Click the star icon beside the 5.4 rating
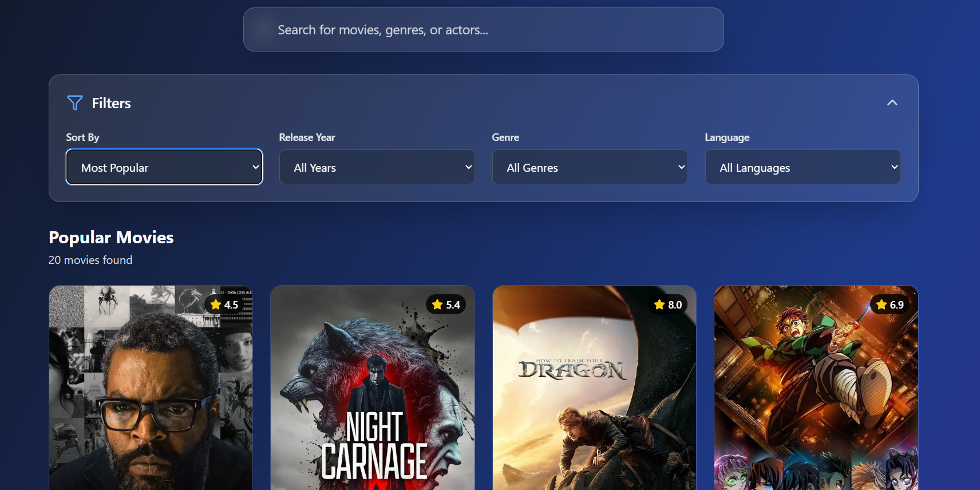980x490 pixels. pos(437,305)
